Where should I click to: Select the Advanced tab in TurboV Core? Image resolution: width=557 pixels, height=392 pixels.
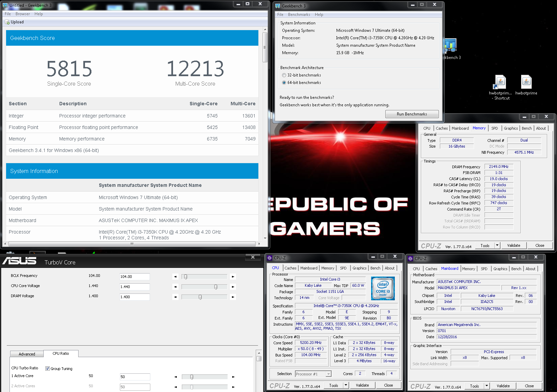point(27,354)
